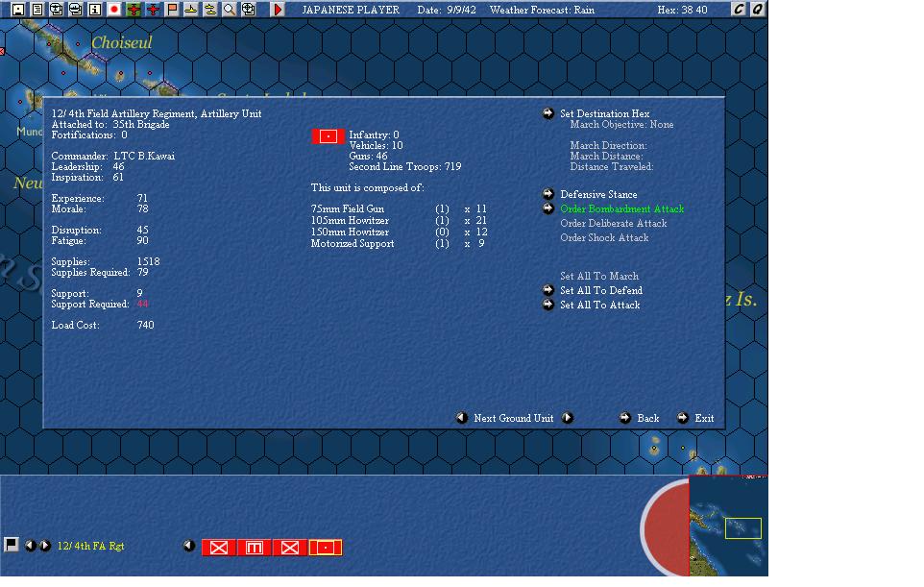The width and height of the screenshot is (924, 587).
Task: Click the 'Weather Forecast: Rain' text
Action: tap(542, 10)
